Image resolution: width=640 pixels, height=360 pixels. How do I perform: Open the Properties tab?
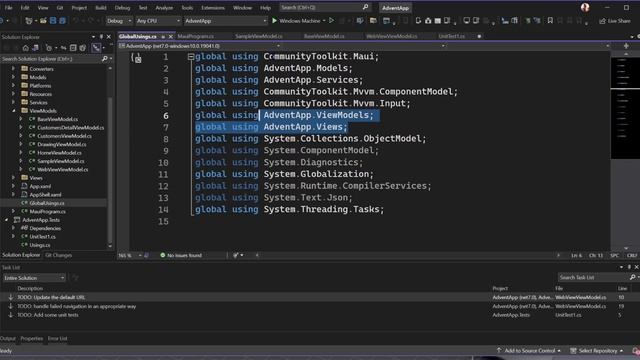coord(31,338)
